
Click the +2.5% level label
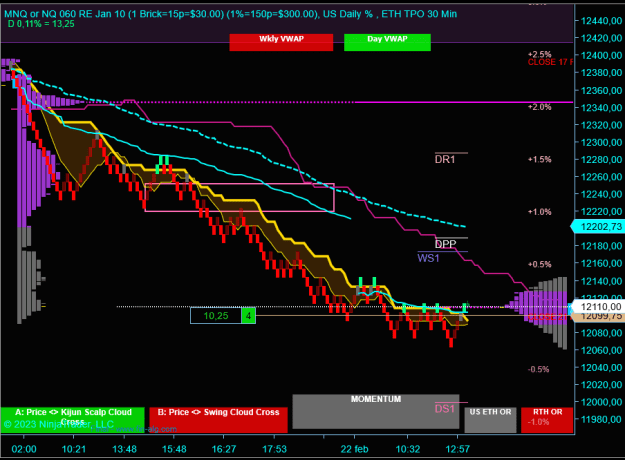(x=540, y=54)
